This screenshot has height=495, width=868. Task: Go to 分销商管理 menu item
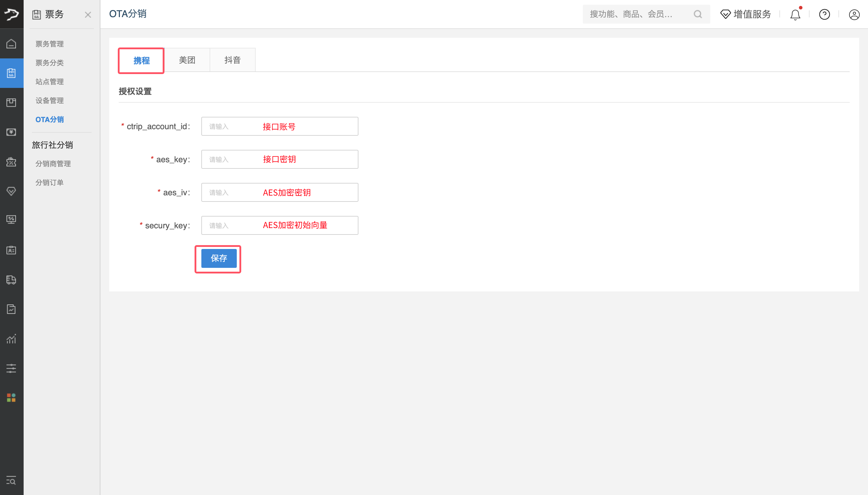[x=53, y=163]
